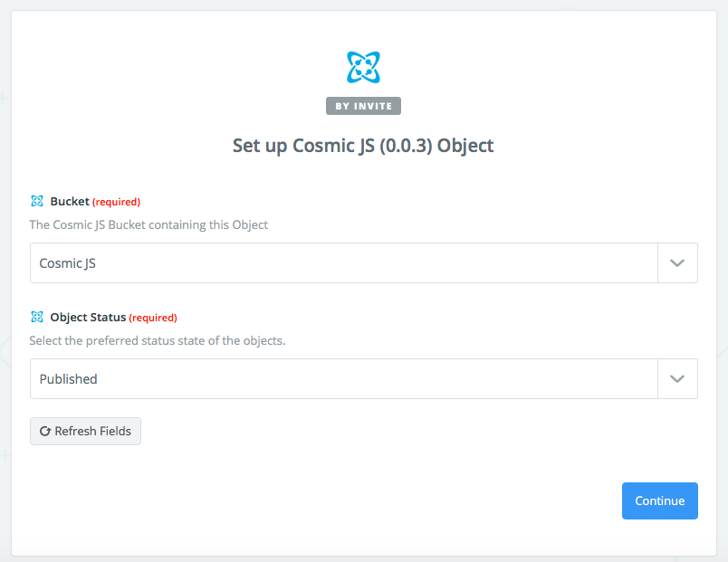Click the dropdown chevron on Object Status field
Viewport: 728px width, 562px height.
coord(677,378)
